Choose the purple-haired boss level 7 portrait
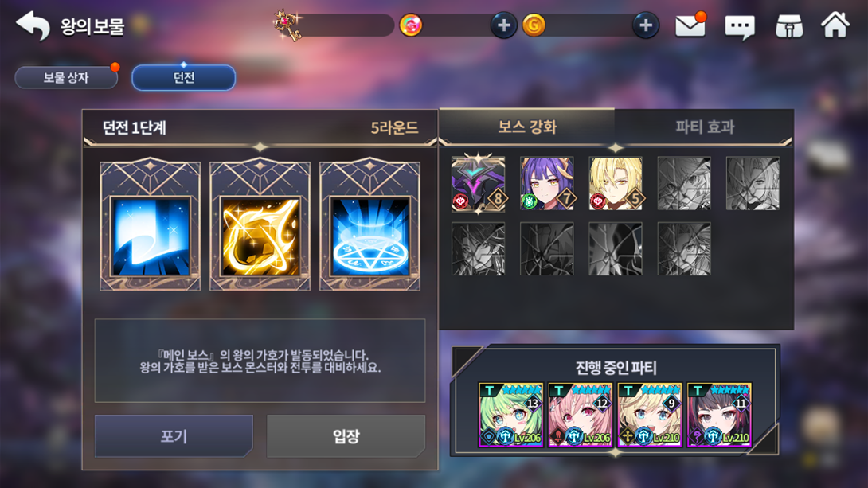 point(547,183)
